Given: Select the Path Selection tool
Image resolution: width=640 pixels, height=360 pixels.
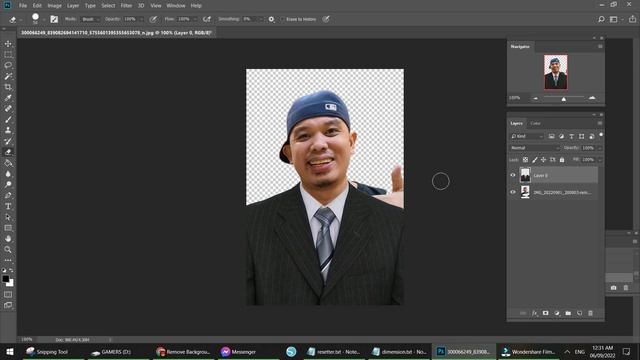Looking at the screenshot, I should [x=8, y=217].
